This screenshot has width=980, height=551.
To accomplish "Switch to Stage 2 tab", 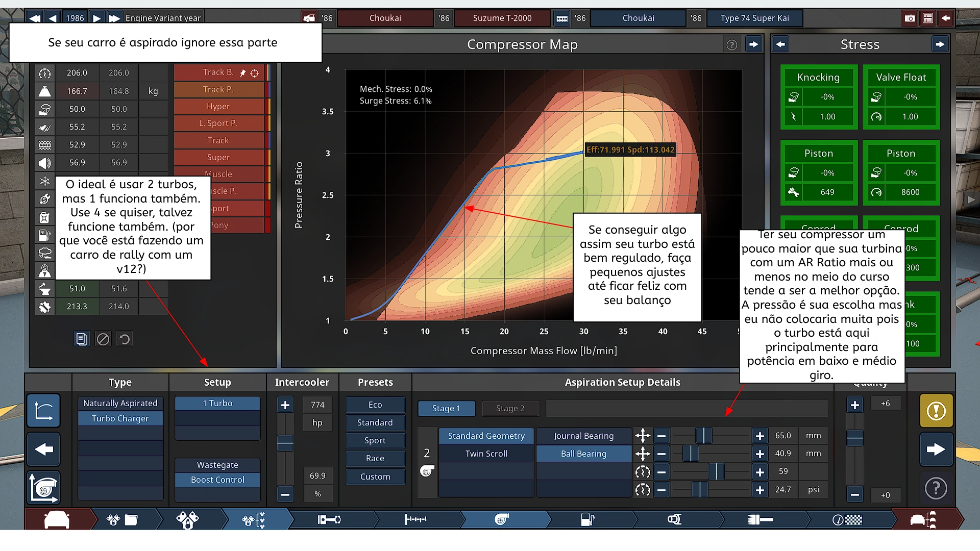I will click(510, 408).
